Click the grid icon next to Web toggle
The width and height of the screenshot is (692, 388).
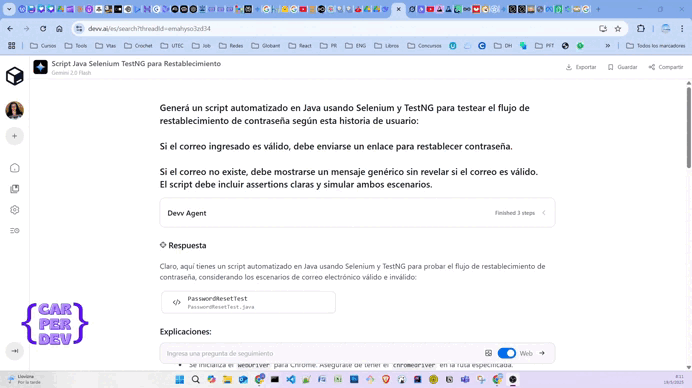[x=488, y=353]
